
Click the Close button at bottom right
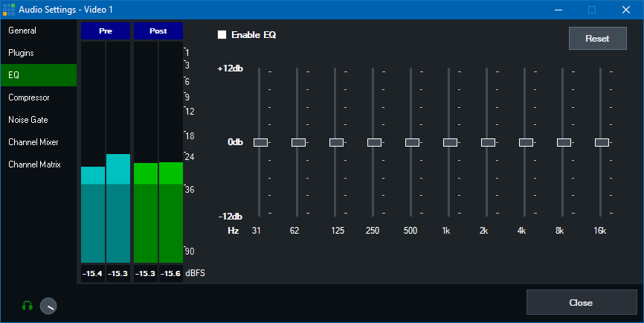[581, 303]
